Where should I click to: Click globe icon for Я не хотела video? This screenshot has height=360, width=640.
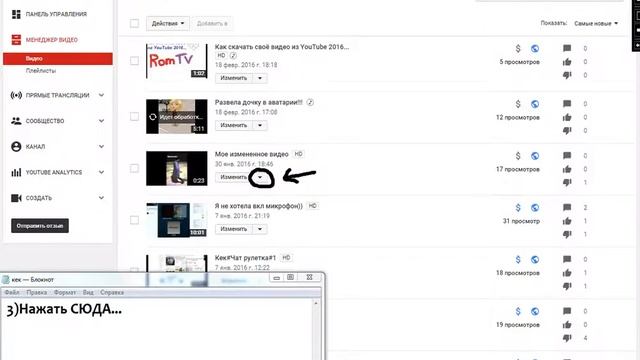[535, 208]
